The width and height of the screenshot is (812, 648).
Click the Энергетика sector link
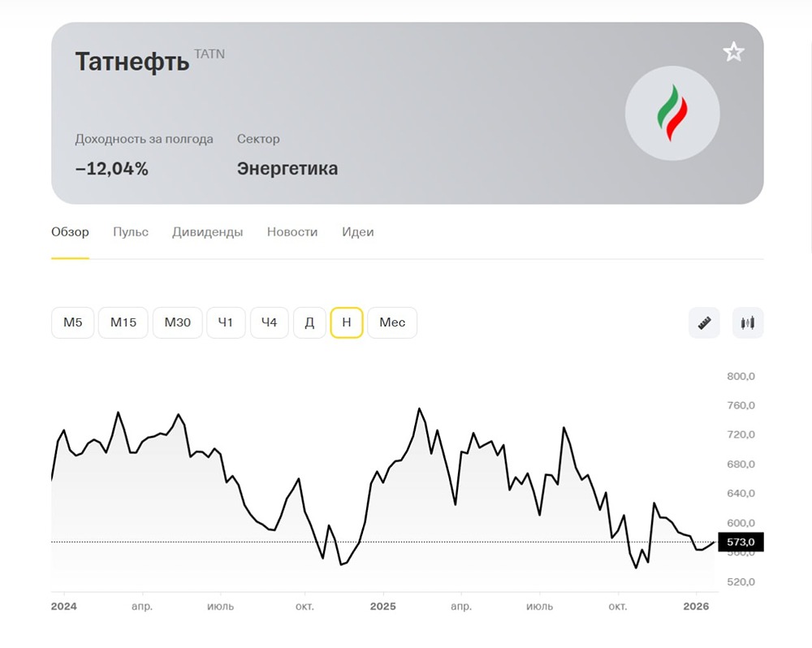click(287, 169)
